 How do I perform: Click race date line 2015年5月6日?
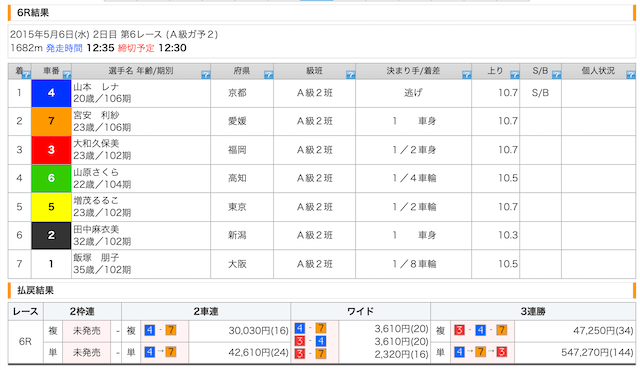[114, 34]
